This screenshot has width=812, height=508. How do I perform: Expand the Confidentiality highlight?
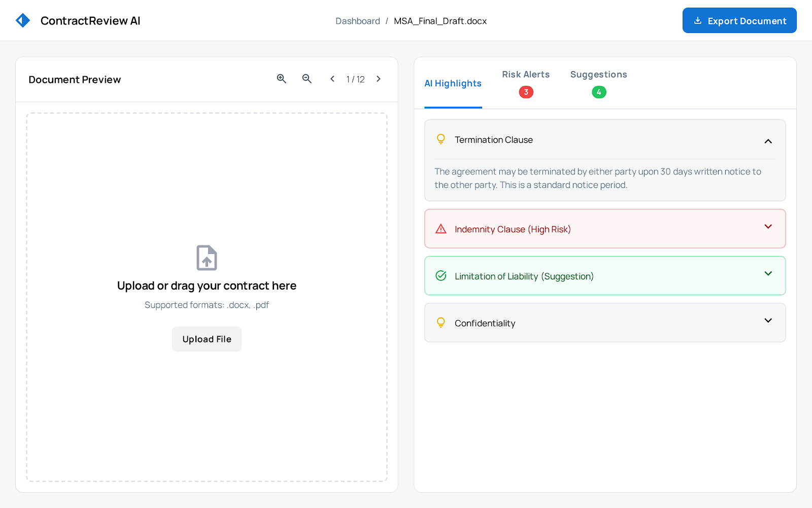(x=768, y=321)
